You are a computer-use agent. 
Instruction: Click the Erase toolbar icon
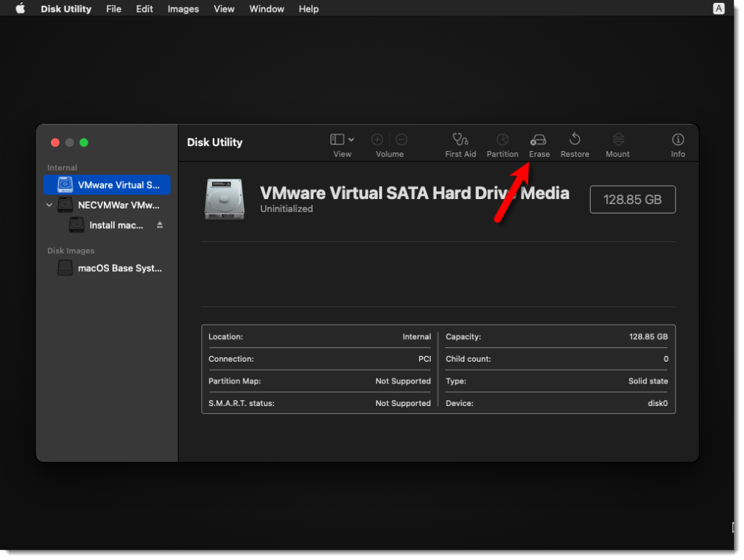538,140
